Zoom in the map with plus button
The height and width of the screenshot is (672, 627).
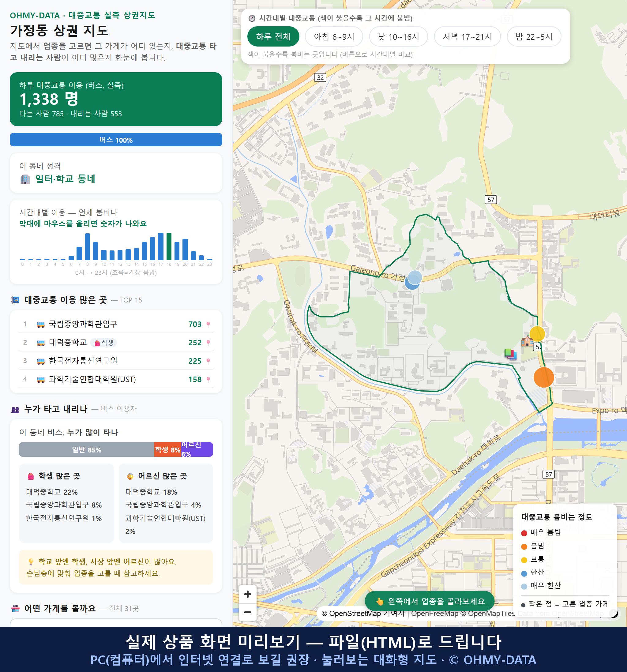tap(247, 594)
